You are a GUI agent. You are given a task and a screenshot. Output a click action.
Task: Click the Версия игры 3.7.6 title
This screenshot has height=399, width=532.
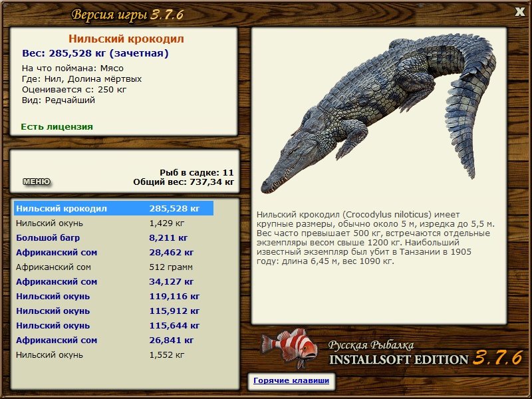click(128, 15)
